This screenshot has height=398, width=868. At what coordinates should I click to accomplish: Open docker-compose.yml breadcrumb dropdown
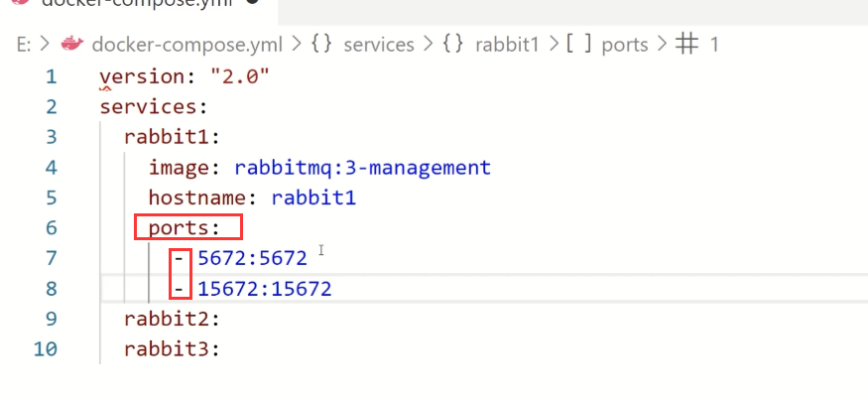click(187, 45)
